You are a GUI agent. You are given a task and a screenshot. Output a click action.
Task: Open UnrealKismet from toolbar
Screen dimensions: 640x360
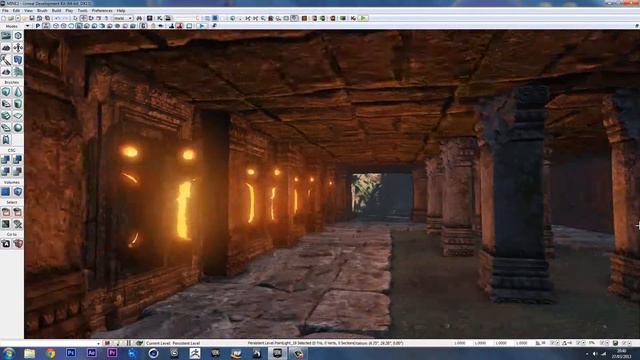(x=160, y=18)
